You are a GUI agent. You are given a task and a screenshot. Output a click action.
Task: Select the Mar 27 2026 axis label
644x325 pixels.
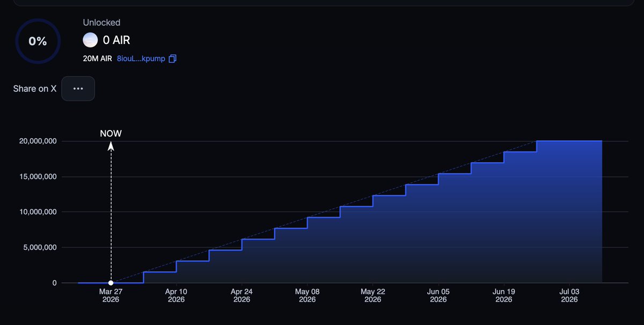point(111,295)
